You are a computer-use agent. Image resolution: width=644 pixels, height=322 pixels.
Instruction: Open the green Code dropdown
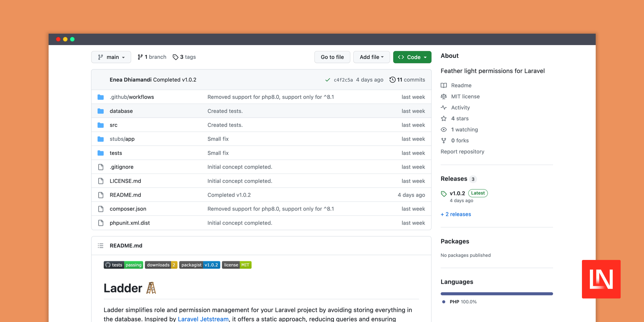(412, 57)
